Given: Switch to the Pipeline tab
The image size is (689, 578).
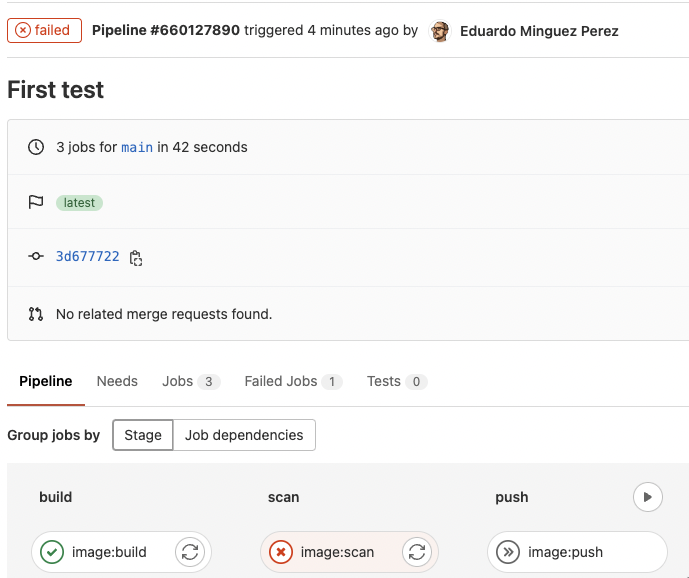Looking at the screenshot, I should click(x=46, y=381).
